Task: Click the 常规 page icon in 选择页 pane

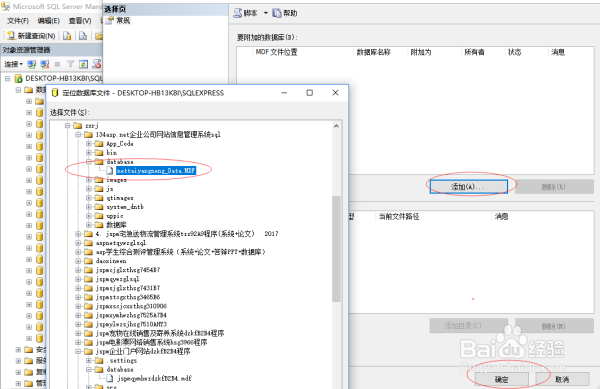Action: pyautogui.click(x=110, y=21)
